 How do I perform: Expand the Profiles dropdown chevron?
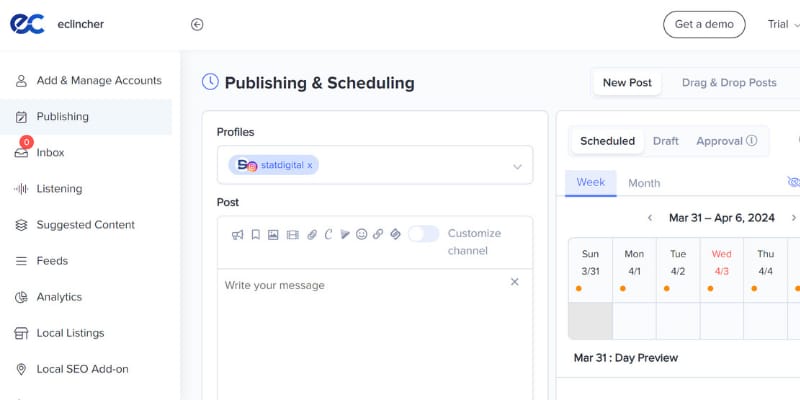[x=517, y=166]
